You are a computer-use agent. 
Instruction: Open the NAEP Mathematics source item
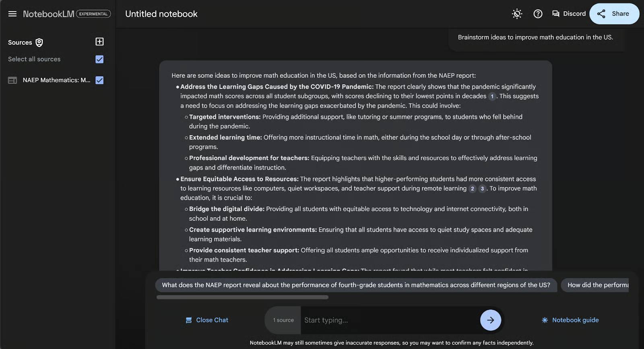pos(56,80)
